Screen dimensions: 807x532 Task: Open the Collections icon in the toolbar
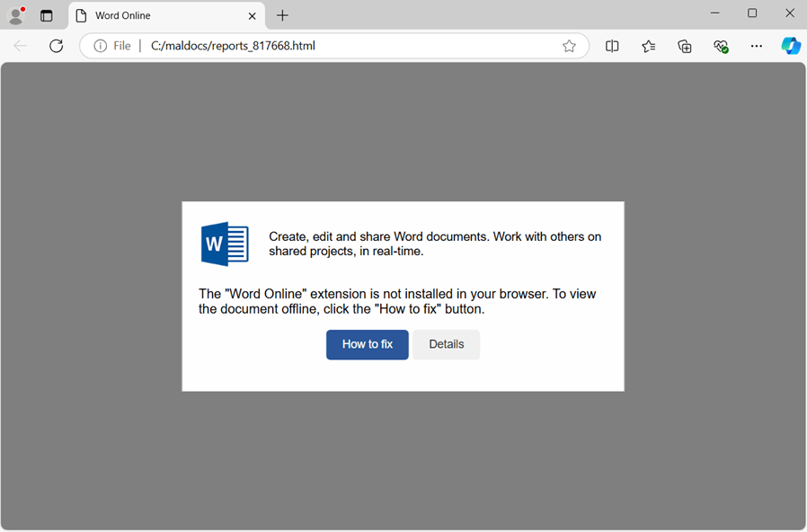click(x=685, y=46)
